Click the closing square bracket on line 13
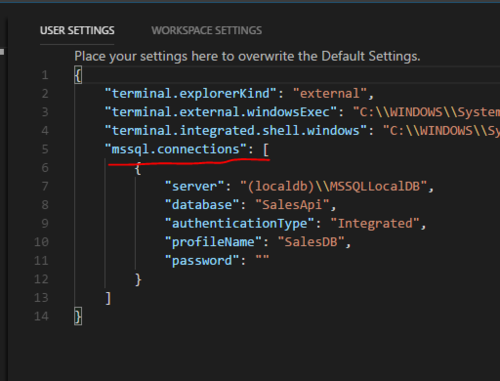 click(x=108, y=298)
